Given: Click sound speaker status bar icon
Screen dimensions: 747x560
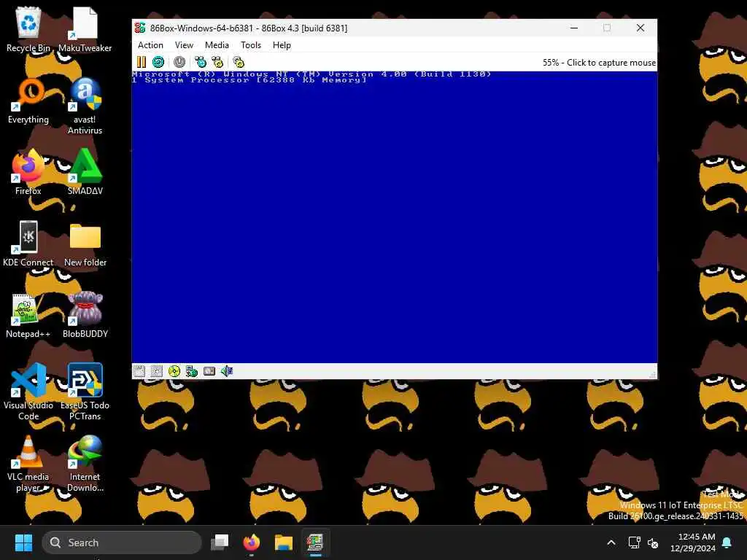Looking at the screenshot, I should coord(227,371).
